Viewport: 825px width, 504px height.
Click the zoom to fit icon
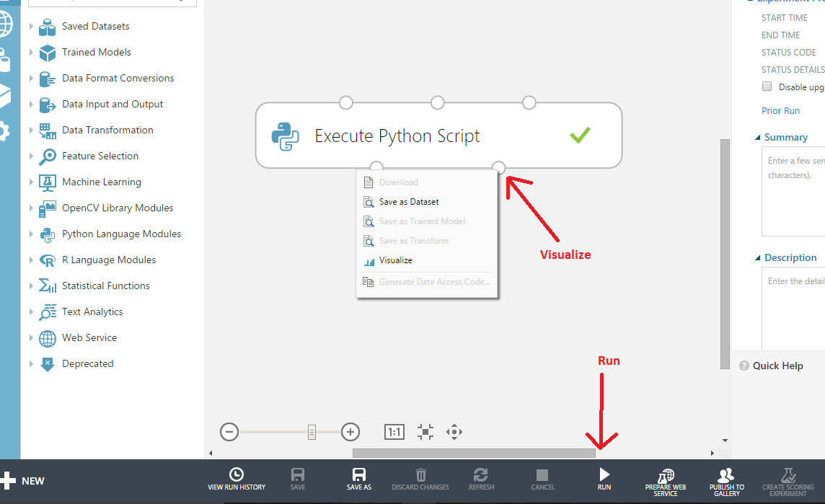pyautogui.click(x=425, y=432)
